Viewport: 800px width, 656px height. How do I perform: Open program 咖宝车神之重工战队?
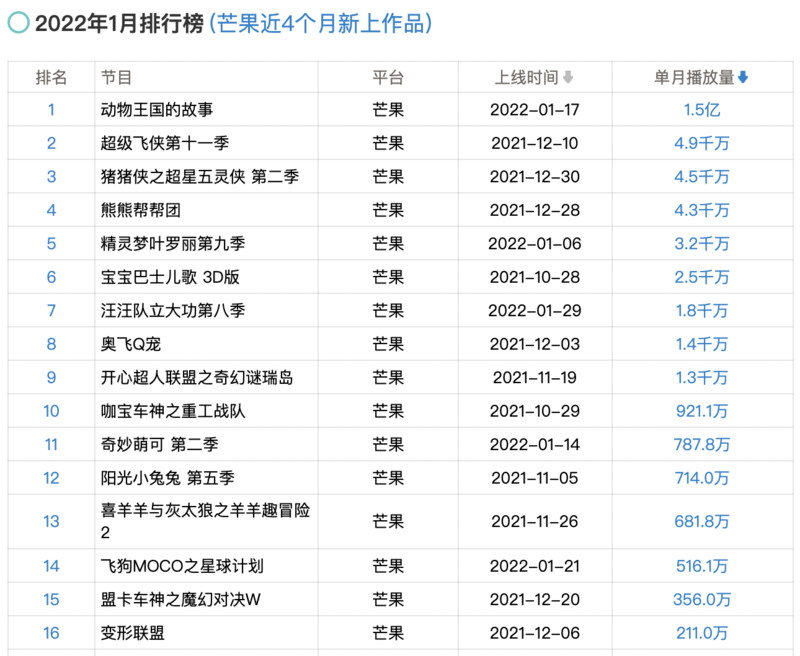173,411
